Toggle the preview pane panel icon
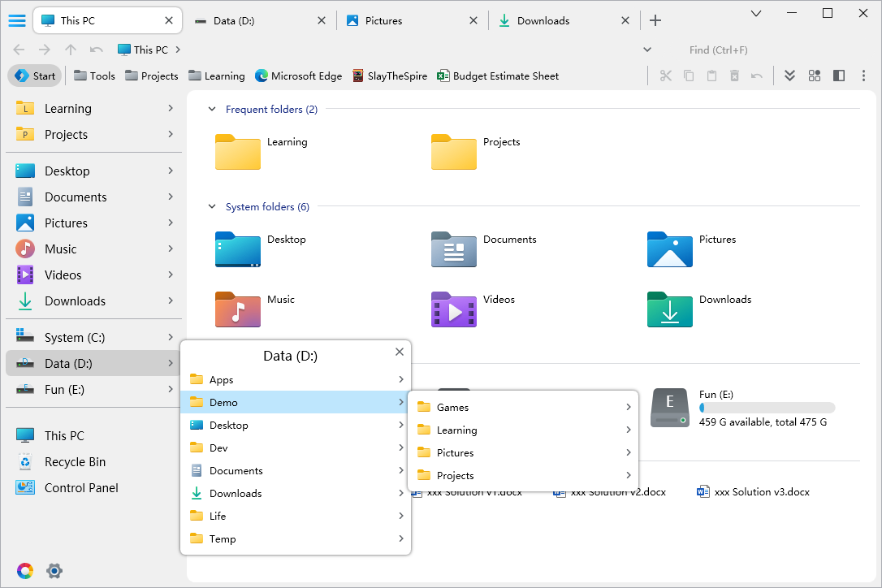This screenshot has height=588, width=882. tap(839, 76)
